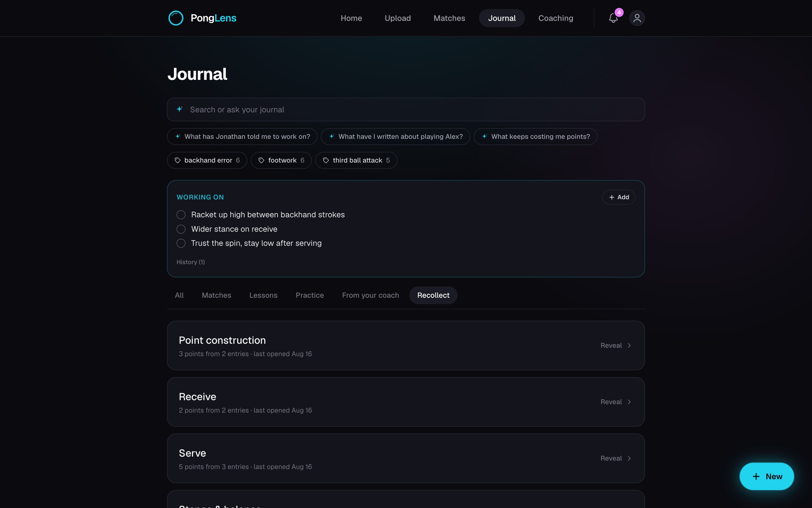The height and width of the screenshot is (508, 812).
Task: Focus the Search or ask your journal field
Action: [x=406, y=110]
